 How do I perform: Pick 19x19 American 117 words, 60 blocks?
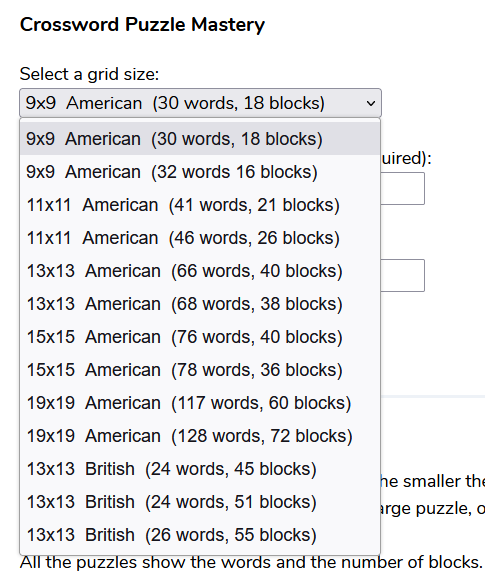(200, 403)
